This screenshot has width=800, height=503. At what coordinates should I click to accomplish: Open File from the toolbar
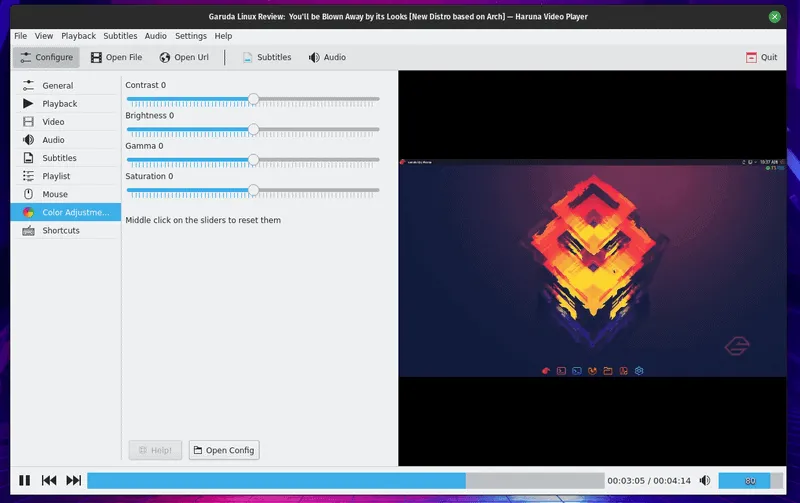(116, 57)
